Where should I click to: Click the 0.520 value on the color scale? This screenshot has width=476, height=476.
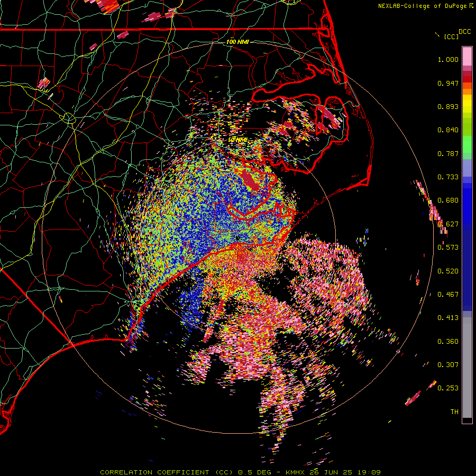point(448,271)
